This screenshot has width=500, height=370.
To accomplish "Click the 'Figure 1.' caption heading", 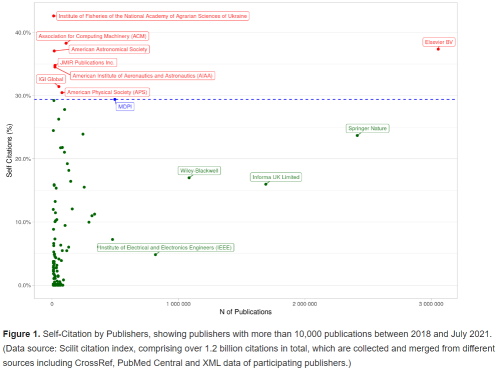I will (22, 334).
